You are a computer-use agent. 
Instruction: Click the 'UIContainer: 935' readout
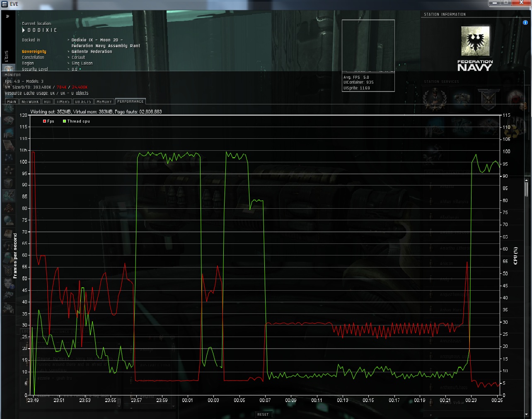click(358, 82)
